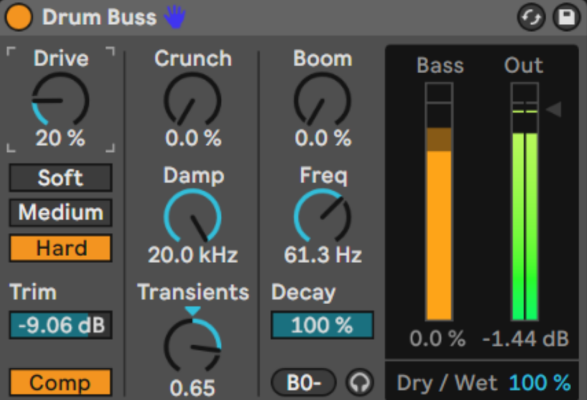This screenshot has height=400, width=587.
Task: Click the Boom 0.0 % value
Action: click(x=323, y=138)
